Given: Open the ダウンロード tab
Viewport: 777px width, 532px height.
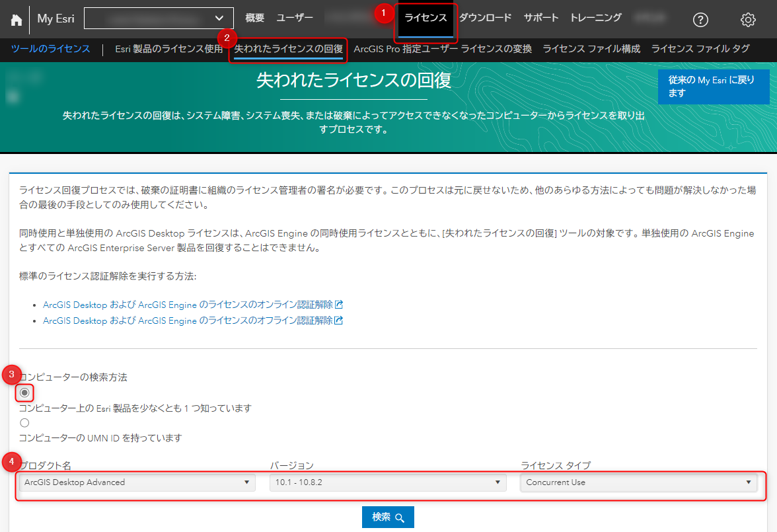Looking at the screenshot, I should 485,18.
